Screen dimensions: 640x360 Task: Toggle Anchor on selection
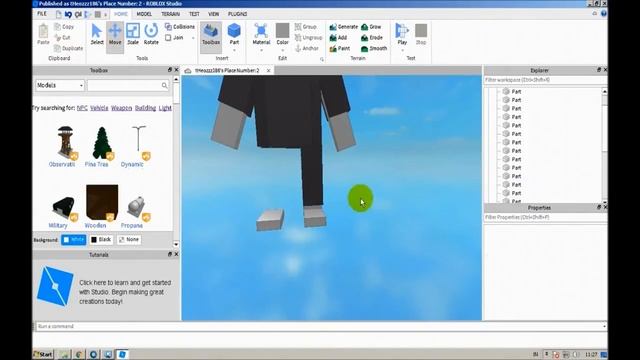[x=307, y=48]
